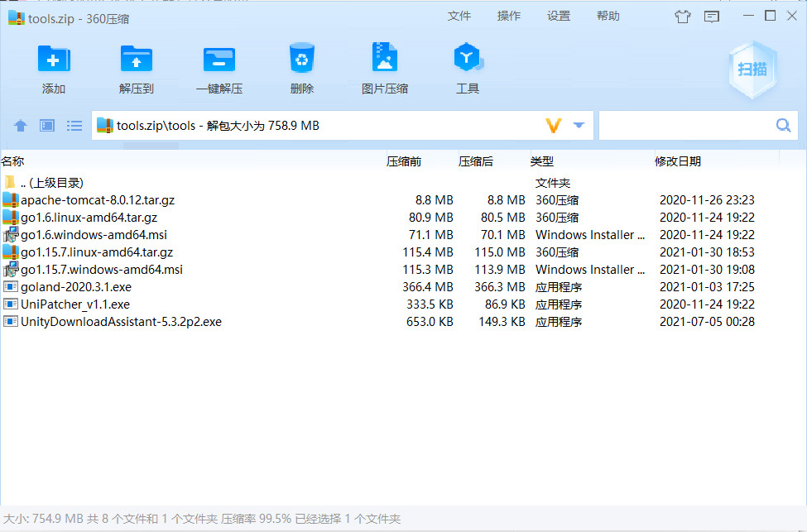807x532 pixels.
Task: Click exe icon of goland-2020.3.1.exe
Action: [11, 286]
